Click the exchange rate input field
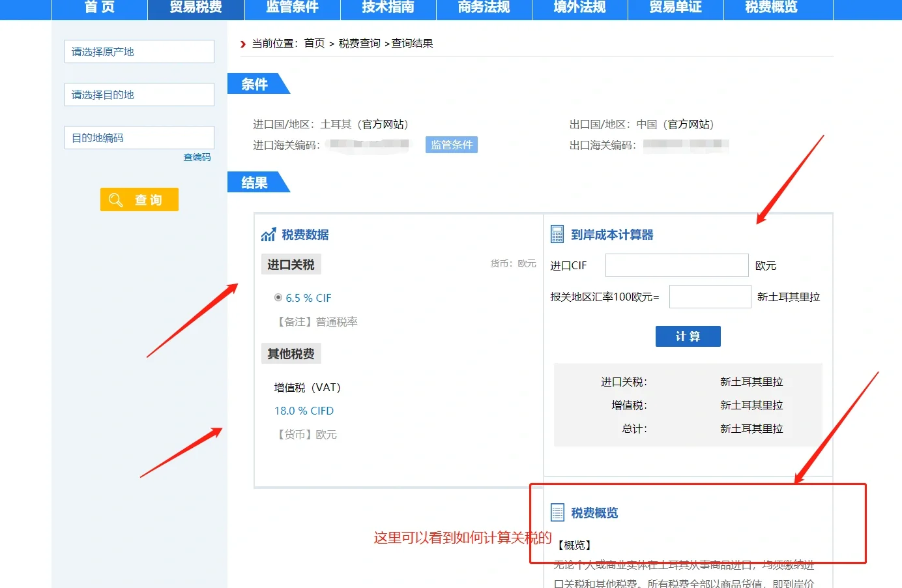This screenshot has width=902, height=588. click(710, 297)
